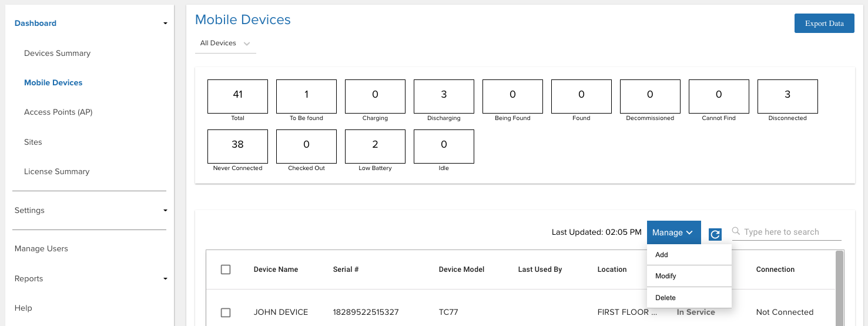Click the Discharging count tile
The image size is (868, 326).
coord(444,97)
